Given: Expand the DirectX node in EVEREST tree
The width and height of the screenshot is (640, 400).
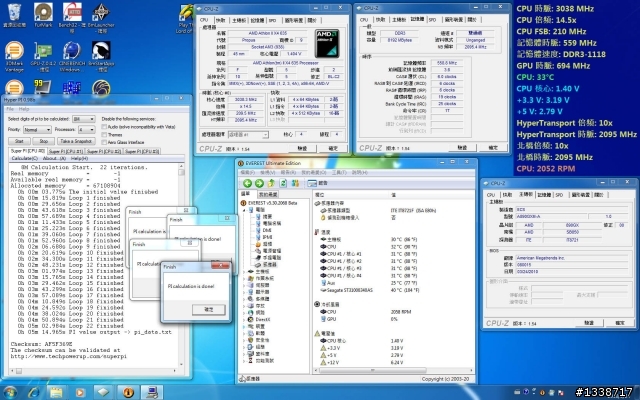Looking at the screenshot, I should (x=245, y=320).
